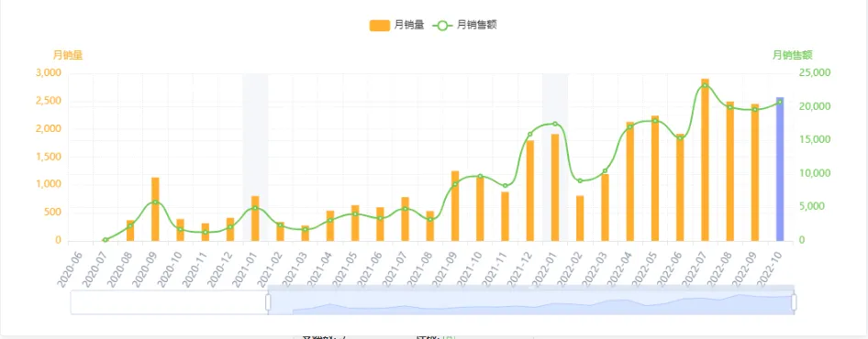The image size is (868, 339).
Task: Select the green data point above 2021-11 bar
Action: click(505, 186)
